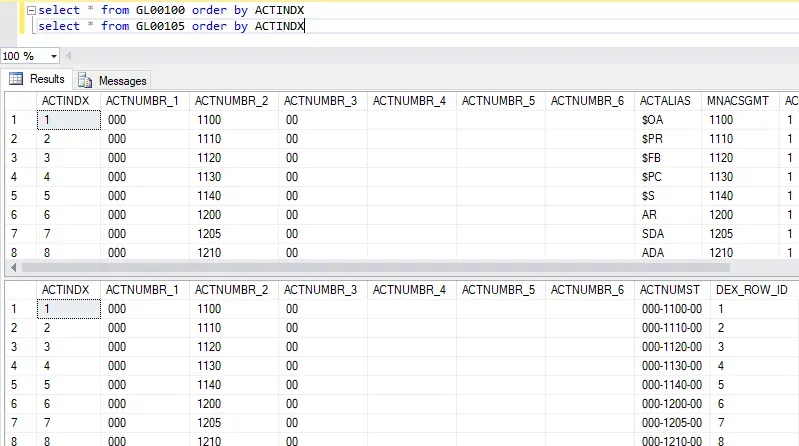Click the $PR alias cell
This screenshot has height=446, width=799.
pyautogui.click(x=651, y=139)
